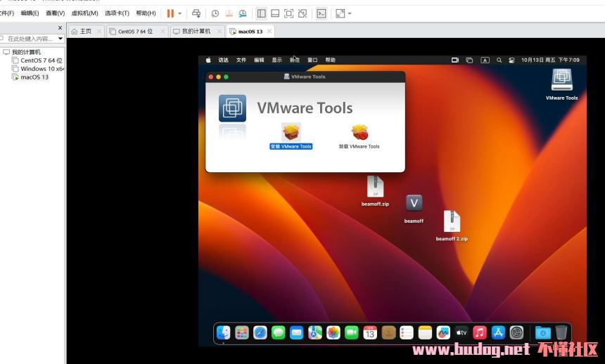Click the stretch guest display icon
The width and height of the screenshot is (605, 364).
[340, 13]
